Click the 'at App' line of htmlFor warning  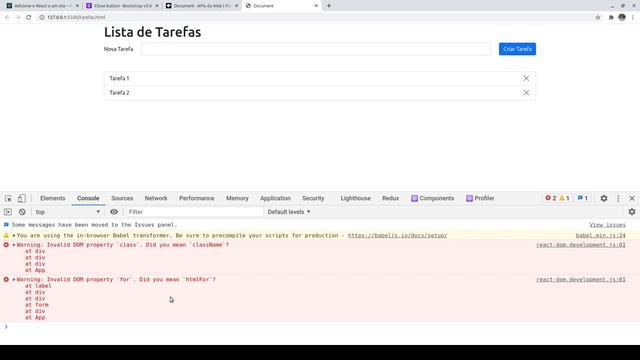click(35, 318)
